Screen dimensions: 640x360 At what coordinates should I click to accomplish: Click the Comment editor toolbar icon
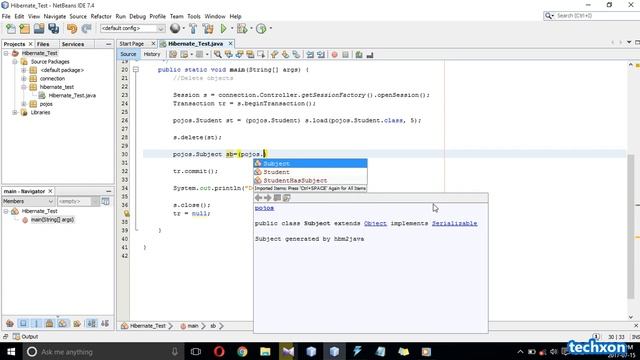tap(359, 54)
